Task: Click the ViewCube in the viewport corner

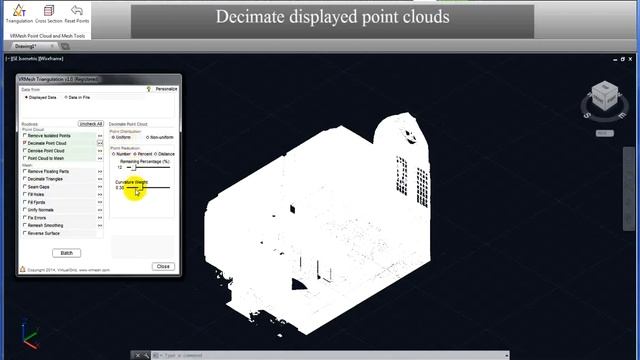Action: tap(604, 96)
